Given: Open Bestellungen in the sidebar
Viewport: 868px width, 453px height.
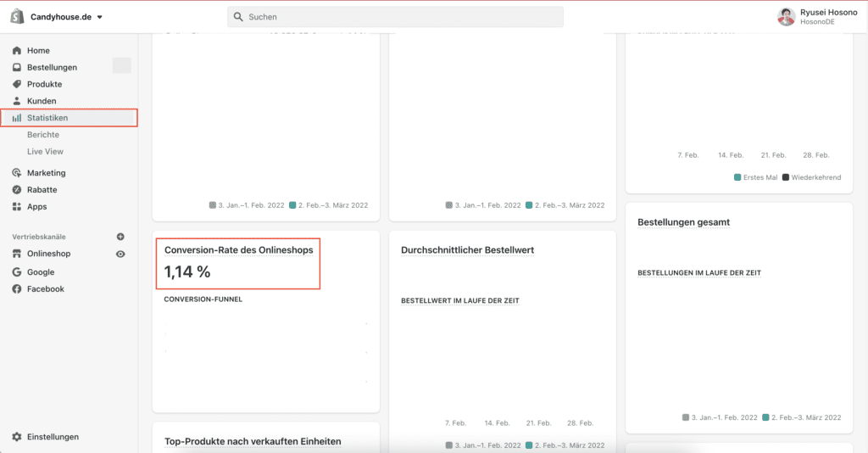Looking at the screenshot, I should point(52,67).
